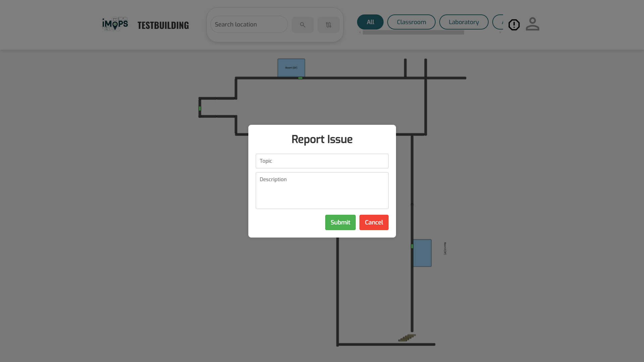Click the green door marker below Room1

[300, 78]
